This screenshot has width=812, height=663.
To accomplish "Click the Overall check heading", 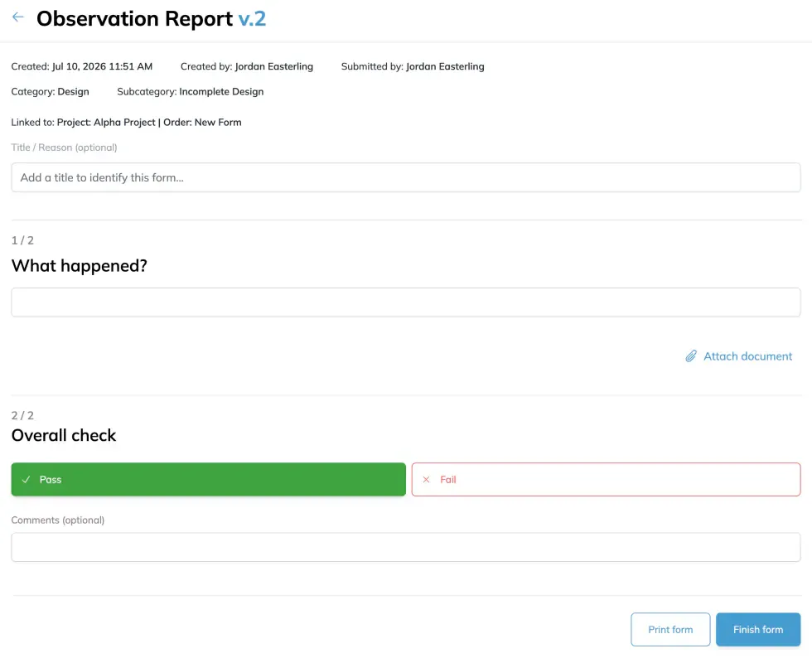I will 64,435.
